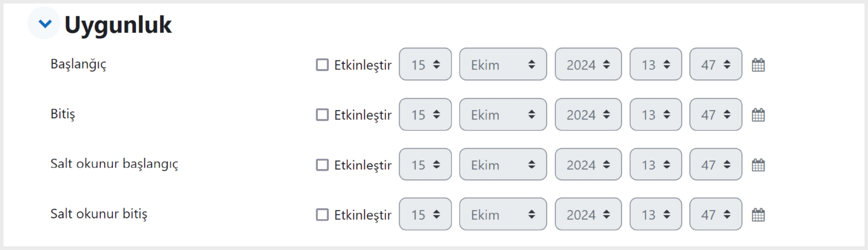The width and height of the screenshot is (868, 250).
Task: Open calendar picker for Salt okunur bitiş
Action: click(758, 215)
